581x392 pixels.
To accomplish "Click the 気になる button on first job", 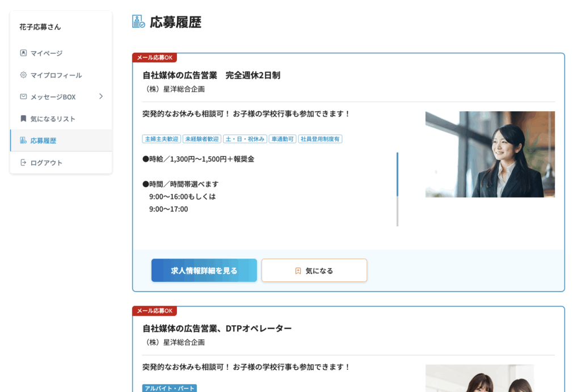I will (x=314, y=271).
